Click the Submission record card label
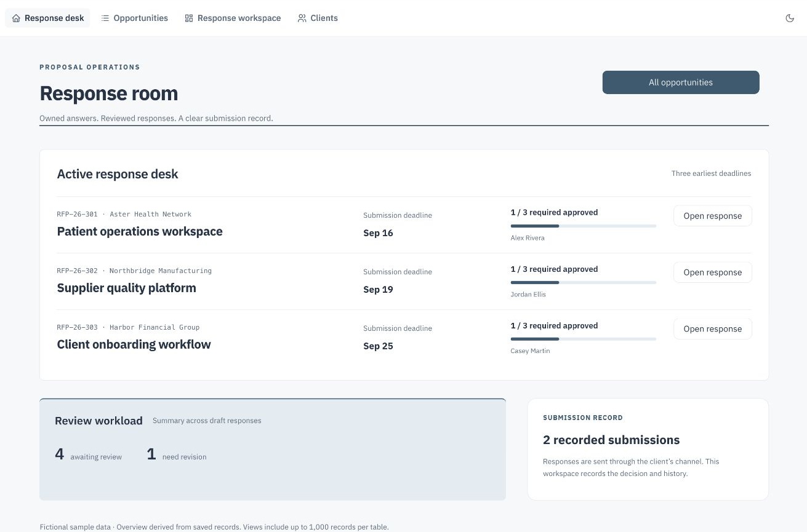This screenshot has width=807, height=532. 583,418
